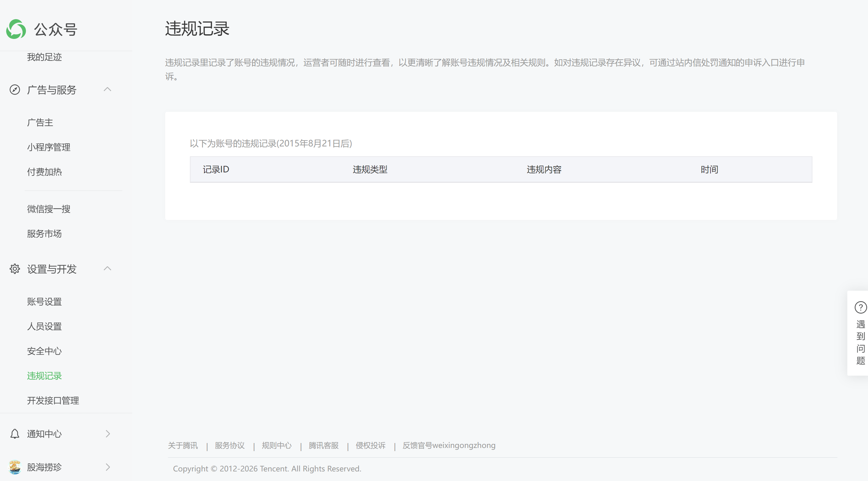The image size is (868, 481).
Task: Click the question mark help icon
Action: pyautogui.click(x=860, y=307)
